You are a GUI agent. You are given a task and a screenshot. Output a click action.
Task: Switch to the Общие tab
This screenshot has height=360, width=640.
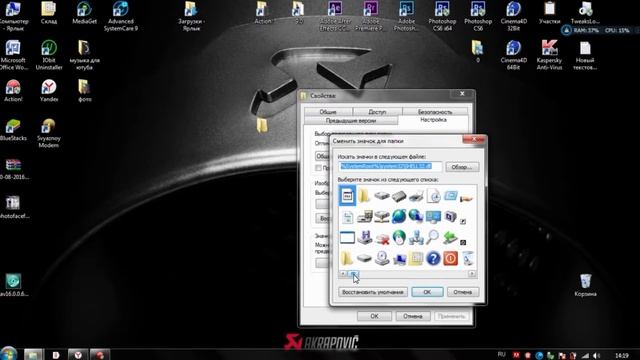(x=328, y=111)
